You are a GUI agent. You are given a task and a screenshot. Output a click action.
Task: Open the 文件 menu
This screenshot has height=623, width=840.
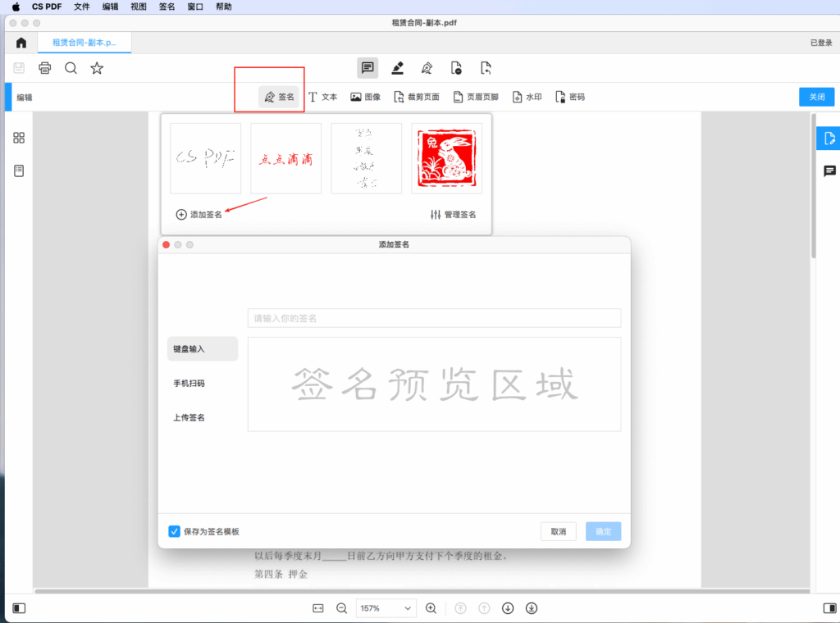pos(82,7)
